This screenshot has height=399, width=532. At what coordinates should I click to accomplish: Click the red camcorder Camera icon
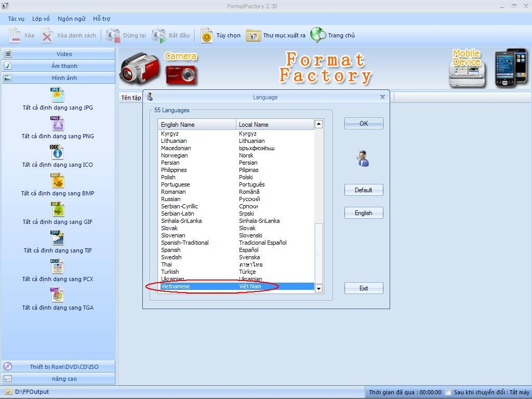[x=139, y=69]
